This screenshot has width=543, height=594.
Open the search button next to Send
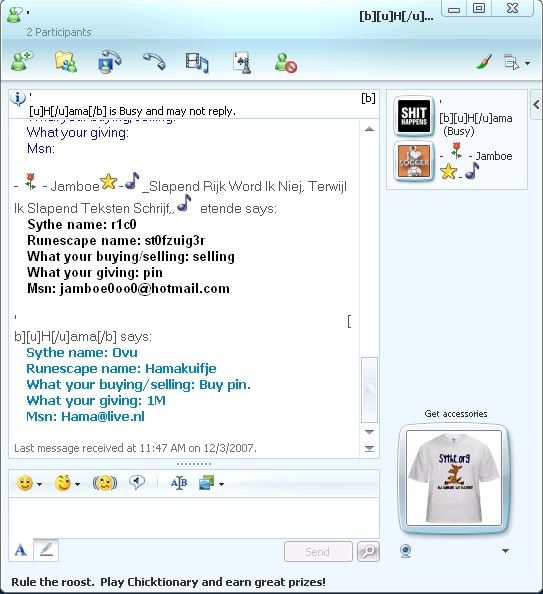368,551
